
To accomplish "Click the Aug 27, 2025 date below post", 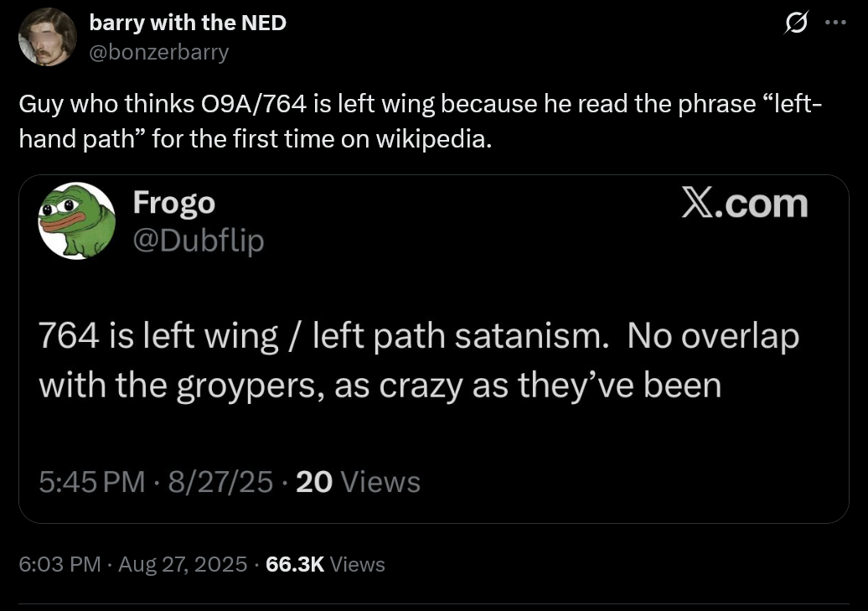I will (183, 564).
